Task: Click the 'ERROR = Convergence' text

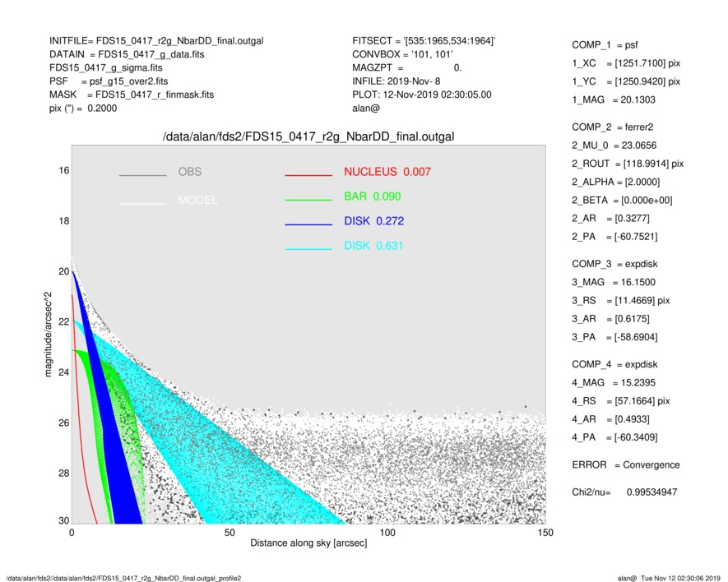Action: (625, 464)
